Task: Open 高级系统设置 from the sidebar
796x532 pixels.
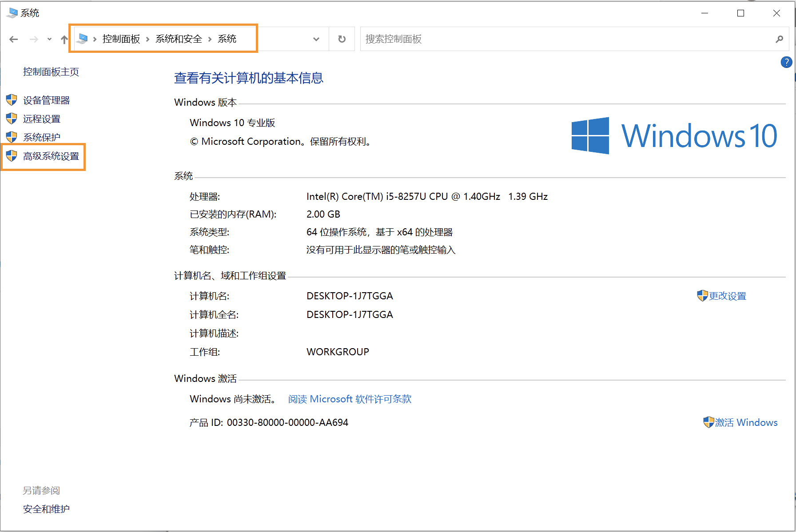Action: pyautogui.click(x=51, y=156)
